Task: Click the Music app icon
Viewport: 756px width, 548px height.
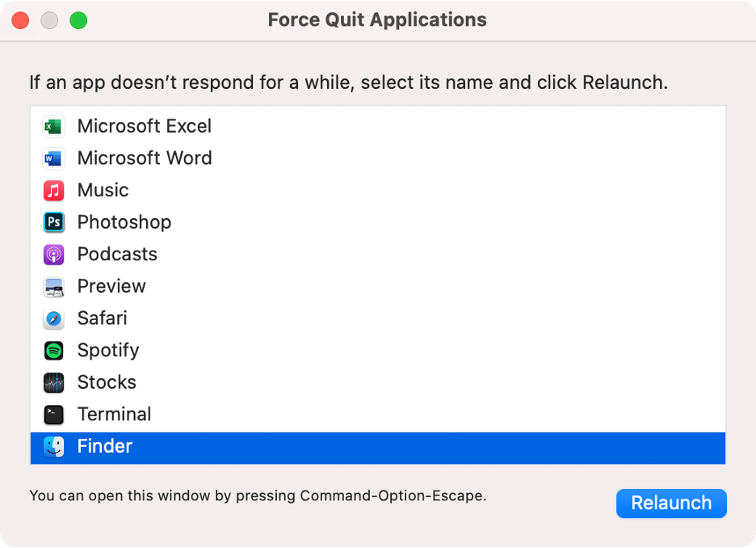Action: pos(52,190)
